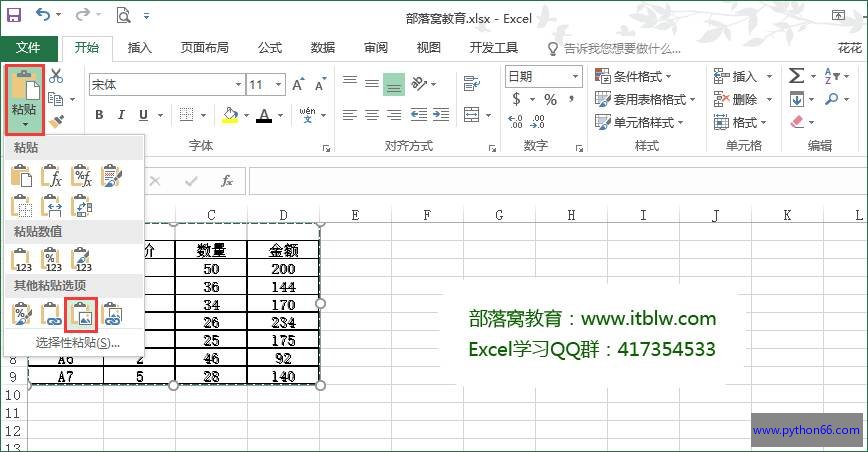
Task: Switch to the 插入 ribbon tab
Action: (x=140, y=47)
